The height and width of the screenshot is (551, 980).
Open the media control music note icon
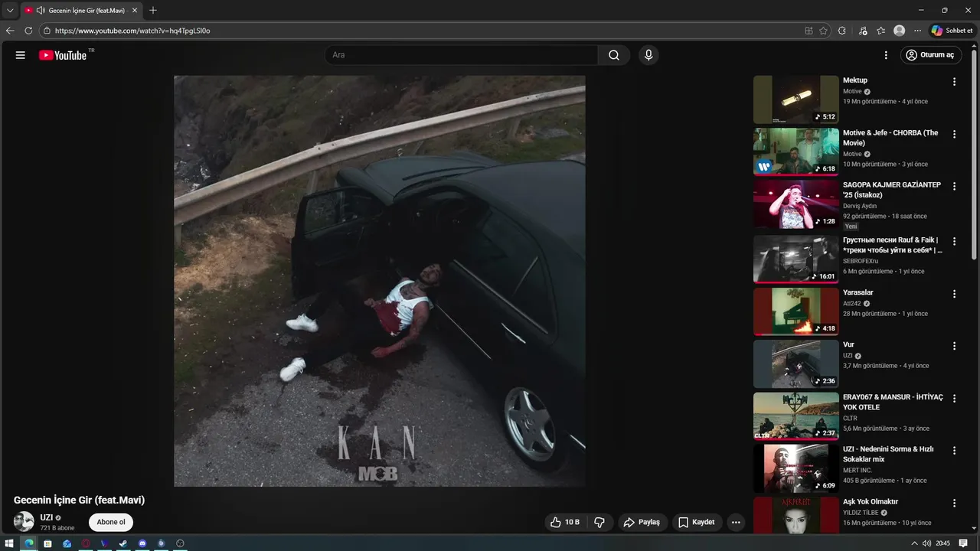pyautogui.click(x=863, y=31)
